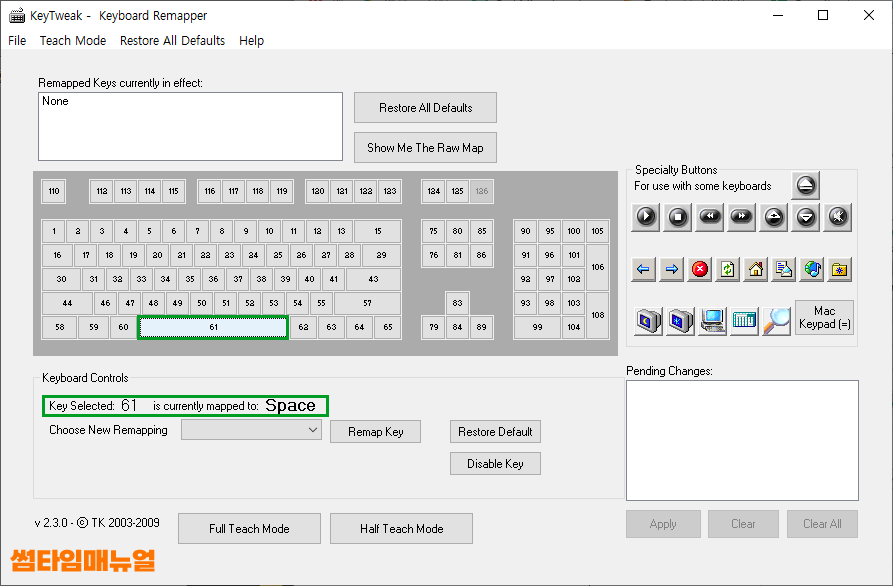Image resolution: width=893 pixels, height=586 pixels.
Task: Click the media Stop specialty button
Action: coord(678,217)
